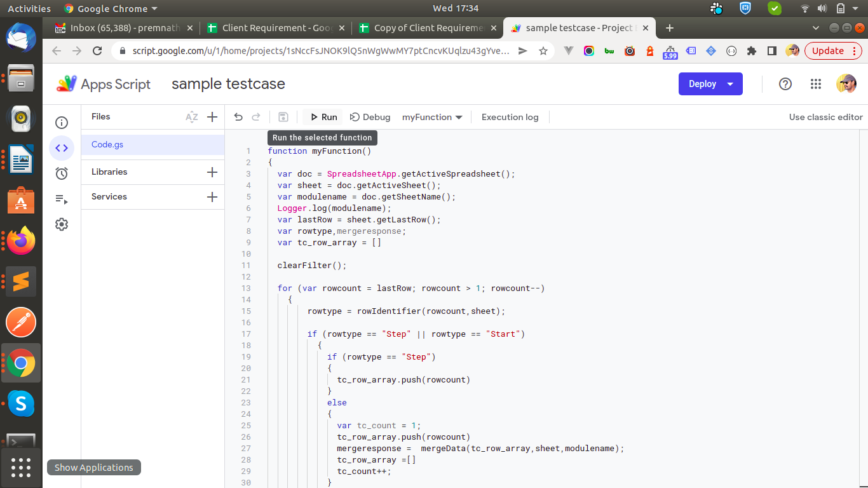Image resolution: width=868 pixels, height=488 pixels.
Task: Sort files alphabetically with the AZ icon
Action: (x=191, y=117)
